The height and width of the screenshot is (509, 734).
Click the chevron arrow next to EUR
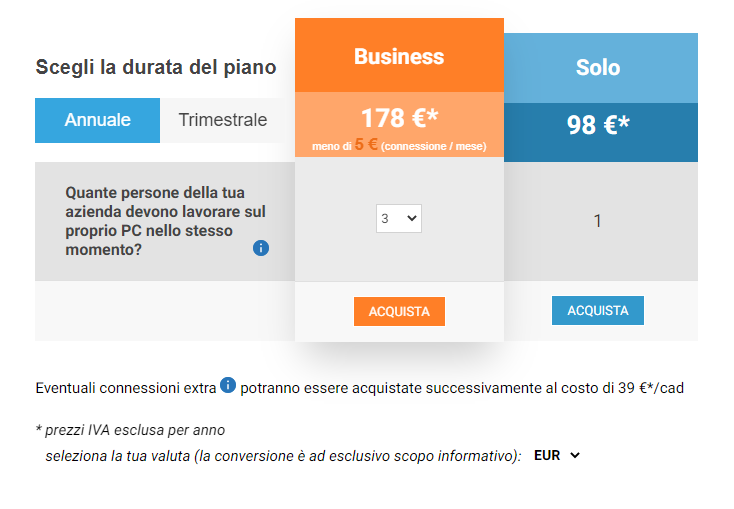[575, 455]
